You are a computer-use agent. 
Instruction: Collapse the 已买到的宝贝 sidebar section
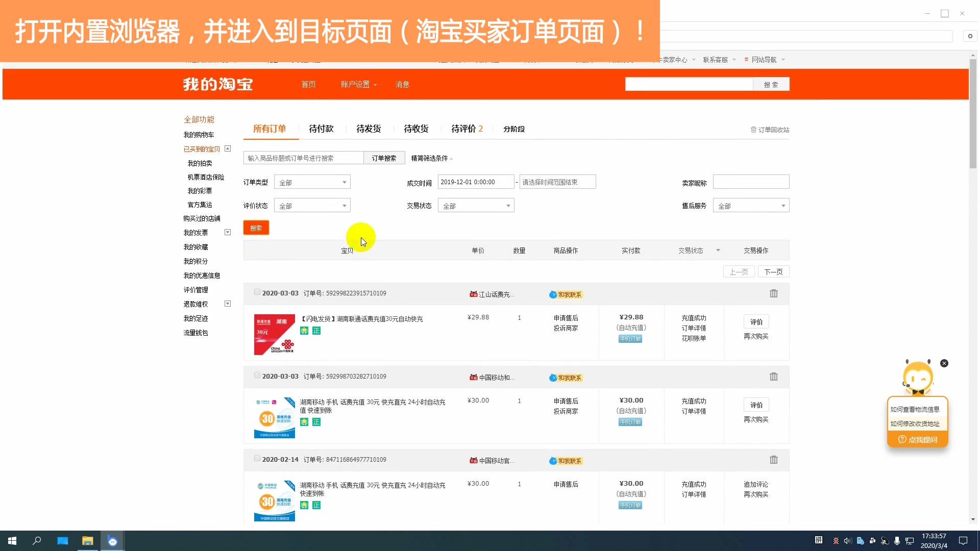click(x=228, y=149)
